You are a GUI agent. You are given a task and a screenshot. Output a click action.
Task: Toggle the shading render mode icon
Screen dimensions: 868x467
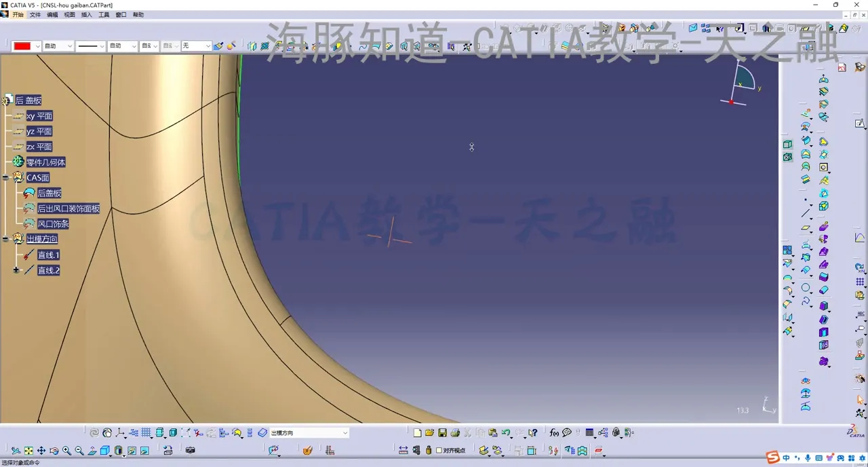119,450
